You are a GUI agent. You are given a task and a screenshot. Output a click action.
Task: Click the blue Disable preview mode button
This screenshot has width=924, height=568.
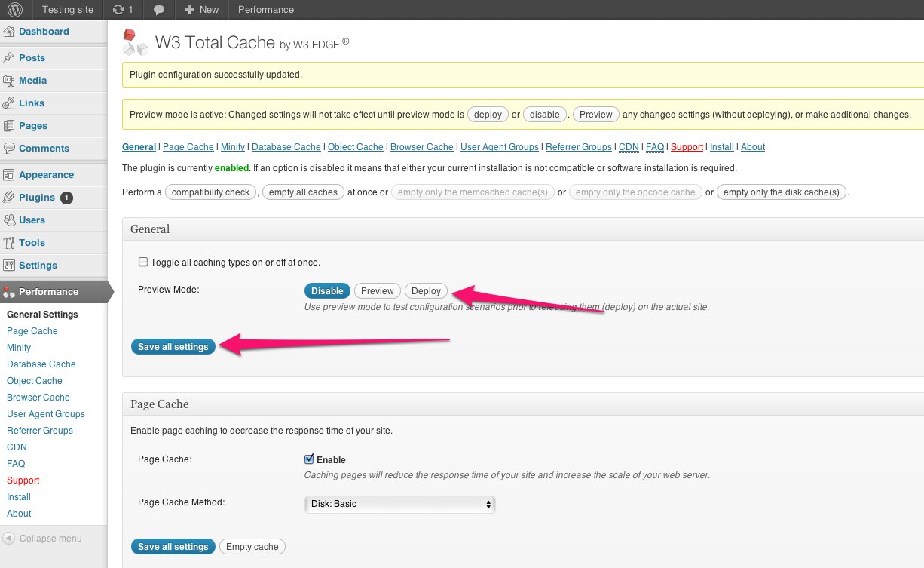point(327,291)
